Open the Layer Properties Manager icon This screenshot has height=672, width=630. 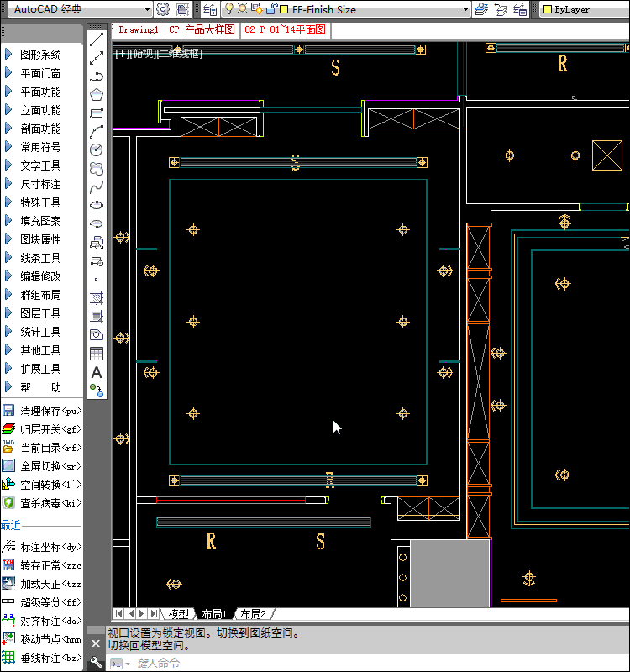210,9
